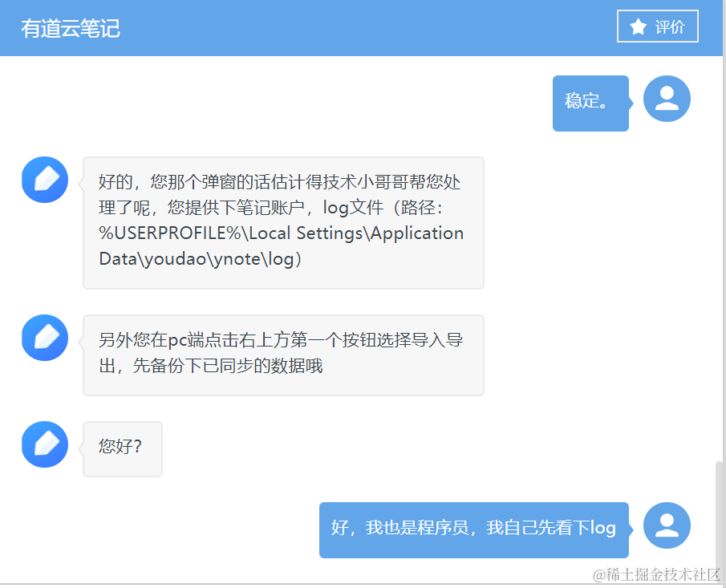
Task: Click user avatar beside 稳定 message
Action: 667,99
